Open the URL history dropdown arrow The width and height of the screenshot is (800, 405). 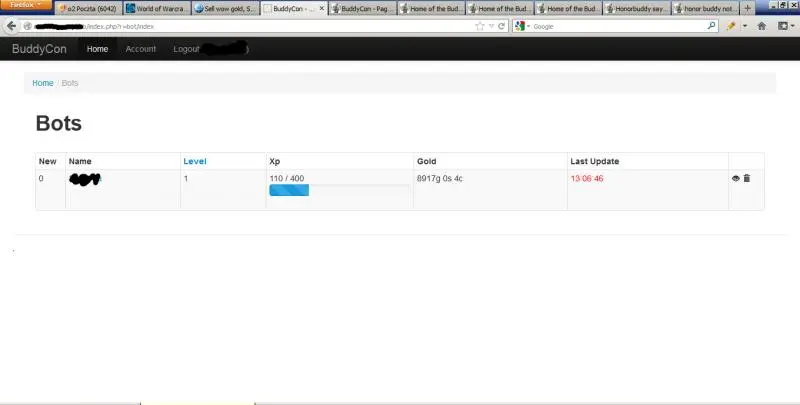pos(491,26)
